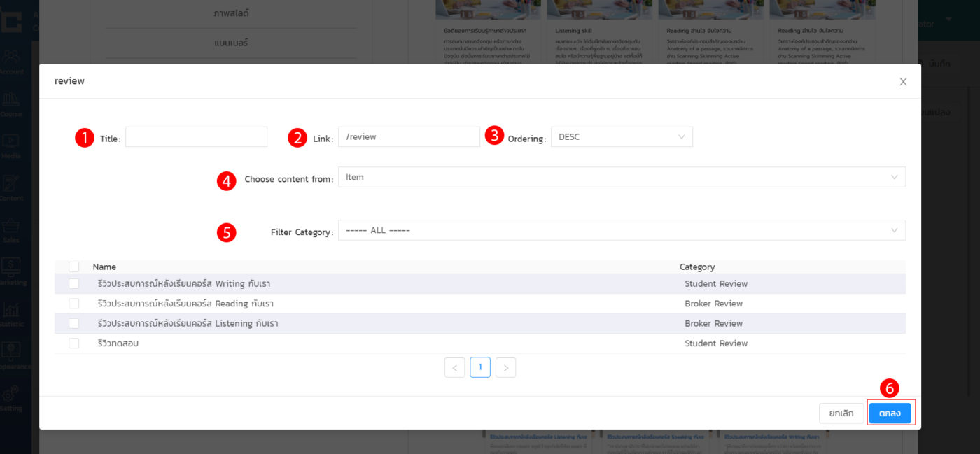Toggle the select-all checkbox in table header

point(74,267)
